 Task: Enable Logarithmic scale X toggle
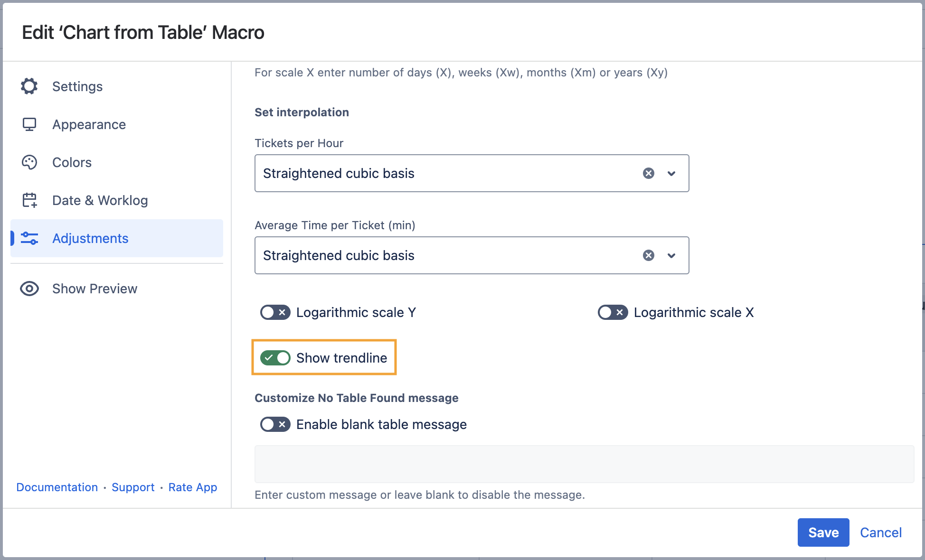click(613, 312)
